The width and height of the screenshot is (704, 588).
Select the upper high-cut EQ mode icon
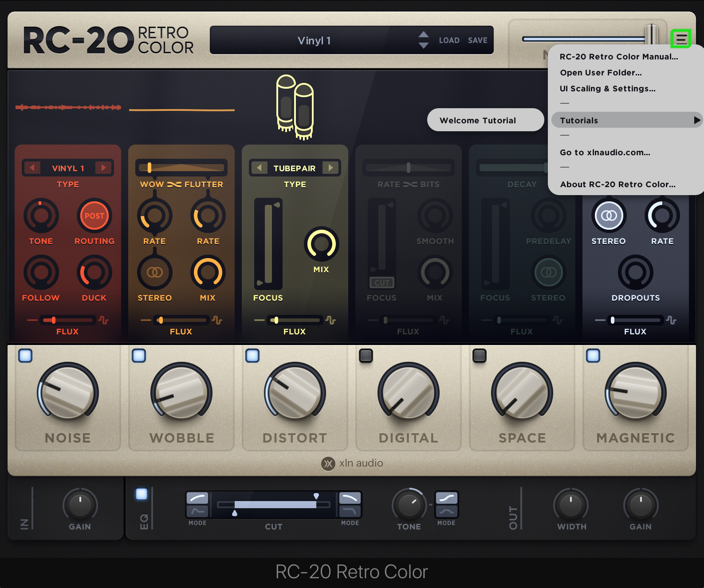pos(350,498)
